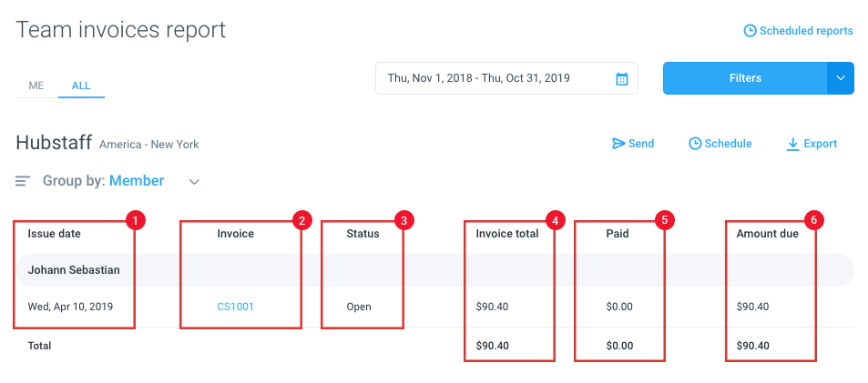The image size is (868, 383).
Task: Click the group-by lines icon
Action: click(x=23, y=181)
